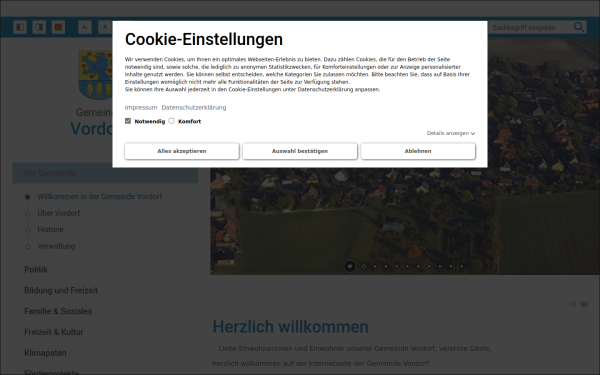Expand Details anzeigen in cookie dialog
Screen dimensions: 600x375
click(451, 133)
